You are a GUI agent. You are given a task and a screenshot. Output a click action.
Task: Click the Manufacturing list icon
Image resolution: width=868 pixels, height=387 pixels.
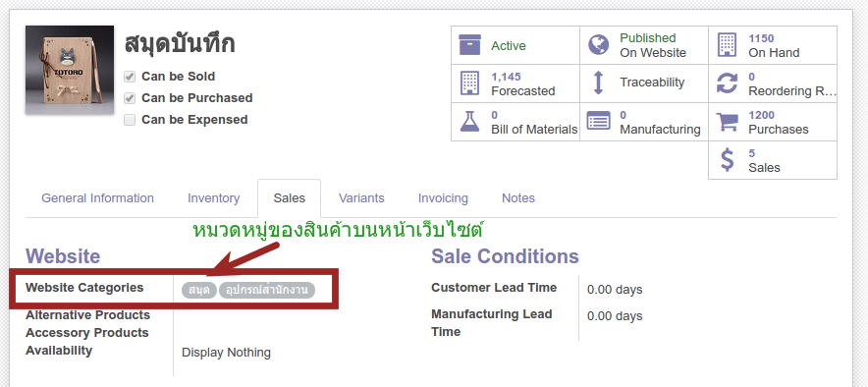598,121
